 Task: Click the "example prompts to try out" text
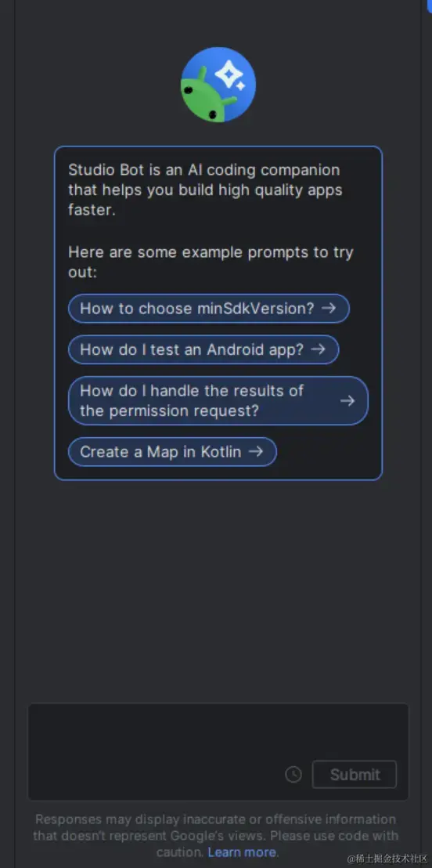[211, 262]
